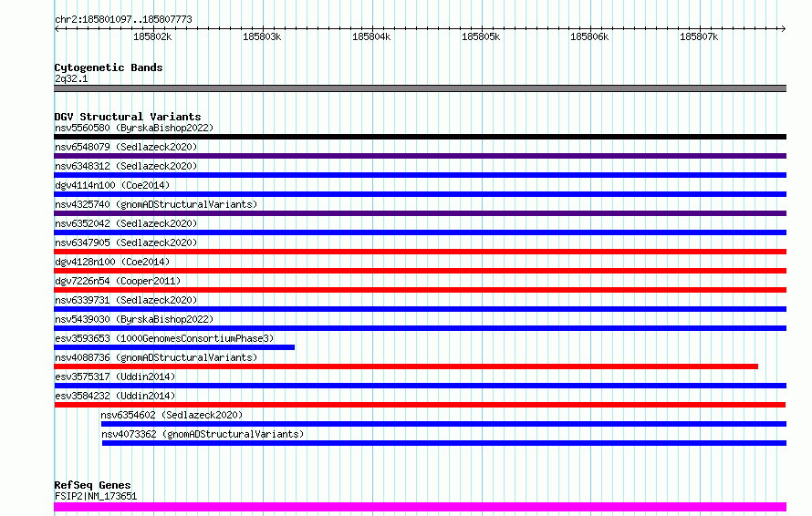Select the red nsv4088736 variant bar
The width and height of the screenshot is (812, 516).
tap(406, 366)
